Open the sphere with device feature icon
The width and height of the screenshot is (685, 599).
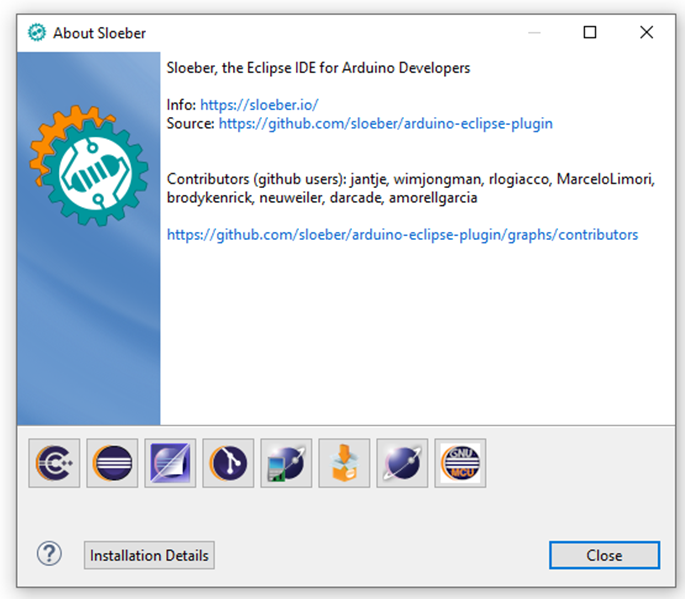click(x=286, y=463)
